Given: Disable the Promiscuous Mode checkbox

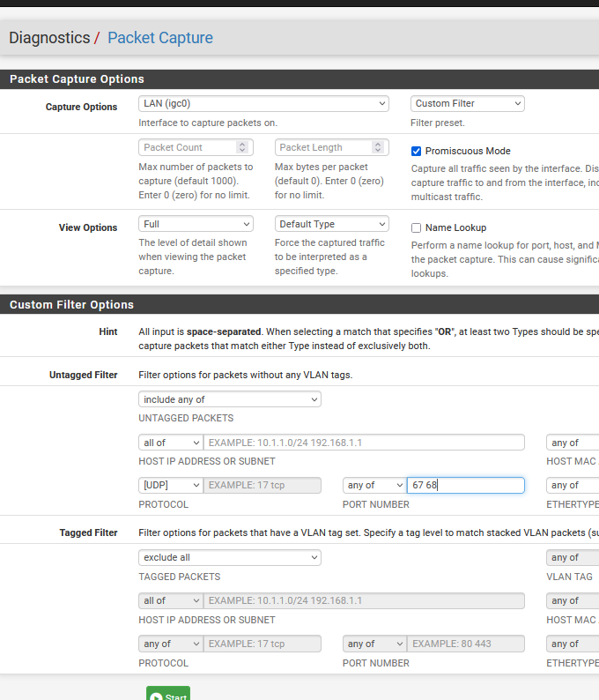Looking at the screenshot, I should (x=417, y=151).
